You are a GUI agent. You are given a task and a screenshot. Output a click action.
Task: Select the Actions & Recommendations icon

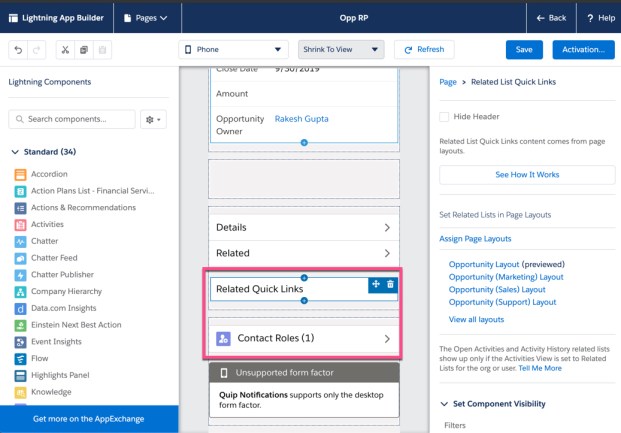click(x=20, y=208)
